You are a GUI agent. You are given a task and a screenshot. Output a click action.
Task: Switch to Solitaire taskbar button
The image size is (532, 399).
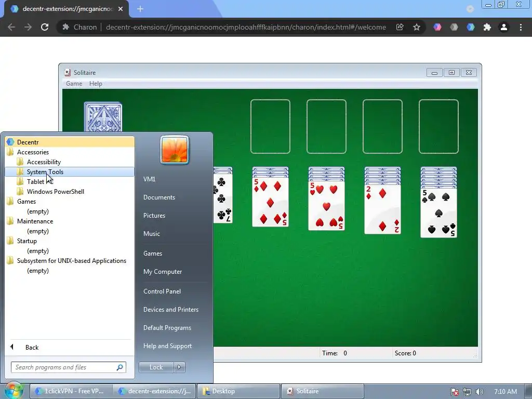point(322,391)
